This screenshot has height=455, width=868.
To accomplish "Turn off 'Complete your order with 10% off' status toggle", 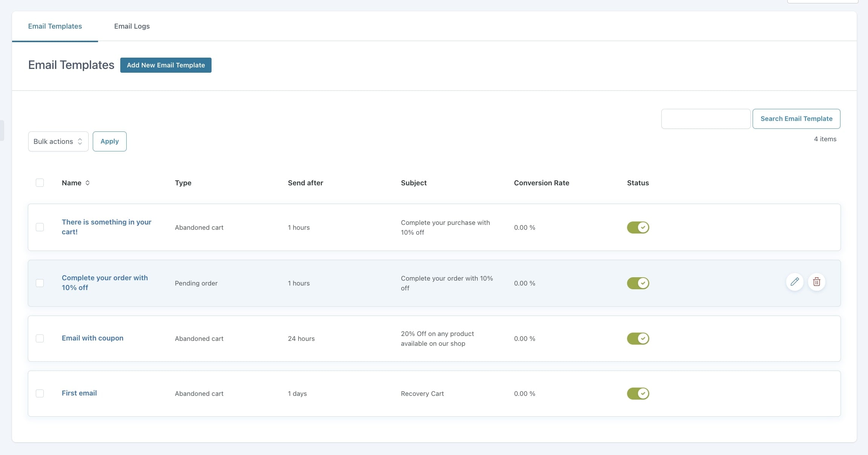I will 638,283.
